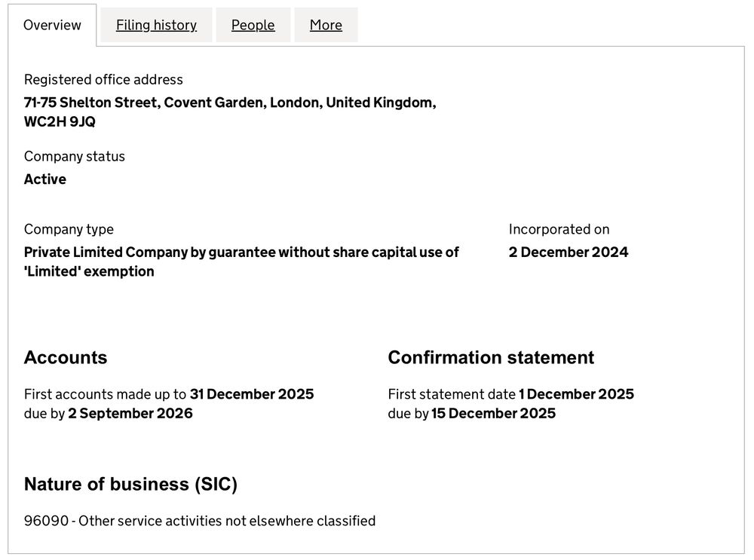Image resolution: width=754 pixels, height=560 pixels.
Task: Select the Private Limited Company type description
Action: coord(241,262)
